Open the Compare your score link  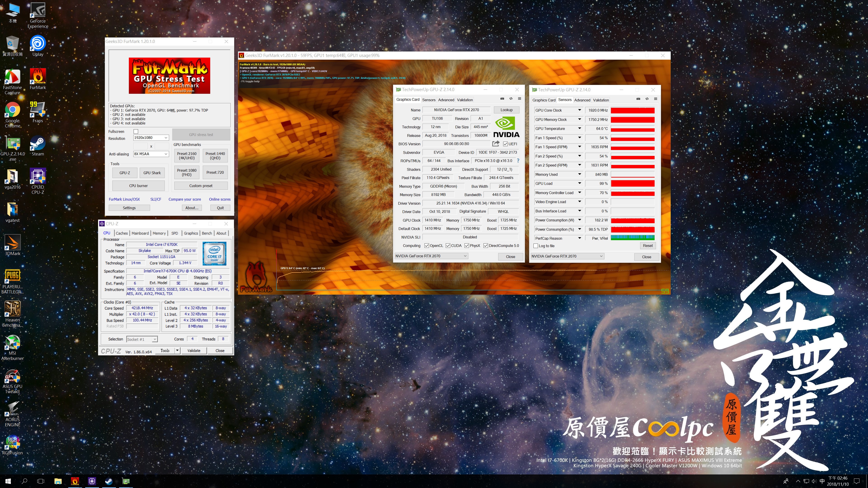tap(185, 199)
